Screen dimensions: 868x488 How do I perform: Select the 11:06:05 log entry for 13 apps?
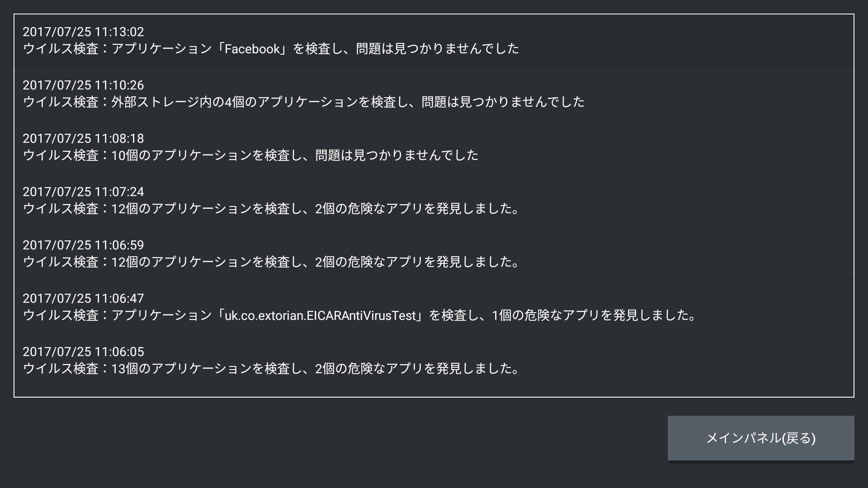pos(434,360)
